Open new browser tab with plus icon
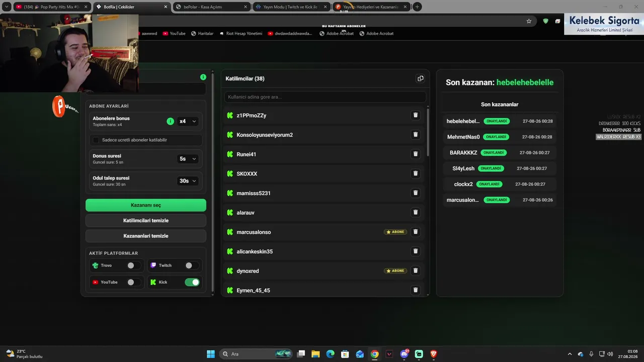 pos(417,7)
